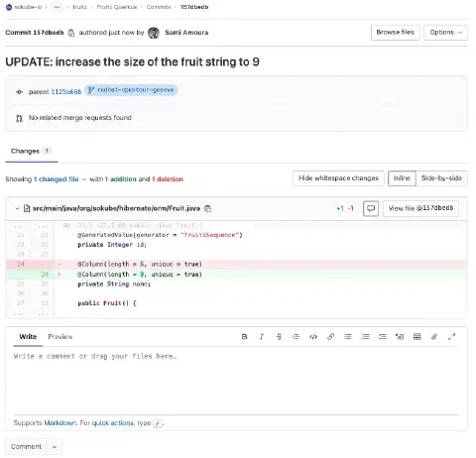The height and width of the screenshot is (458, 476).
Task: Apply strikethrough formatting
Action: (x=279, y=337)
